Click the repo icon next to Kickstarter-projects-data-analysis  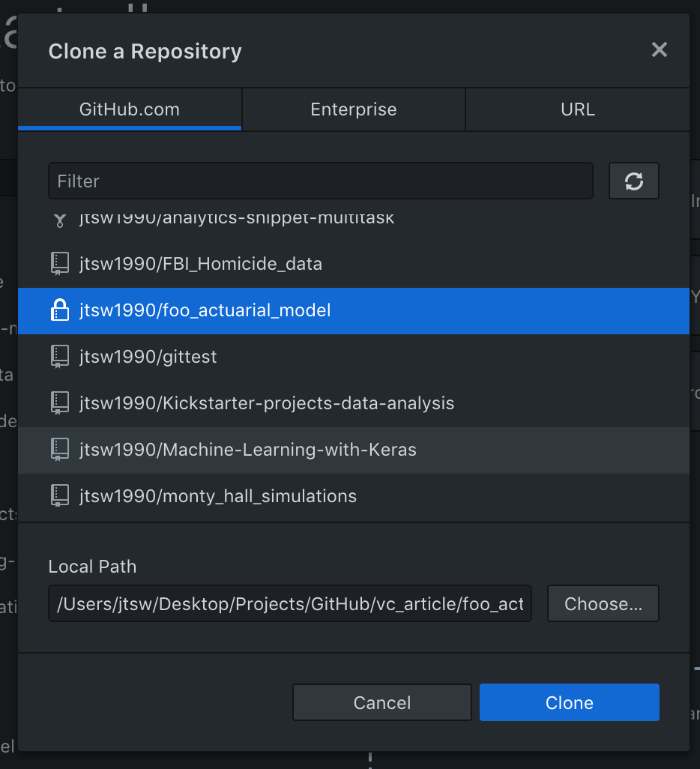[60, 402]
